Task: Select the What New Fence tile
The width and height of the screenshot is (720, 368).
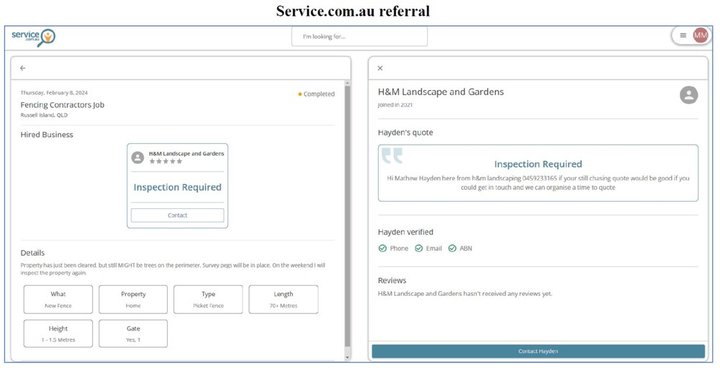Action: [58, 300]
